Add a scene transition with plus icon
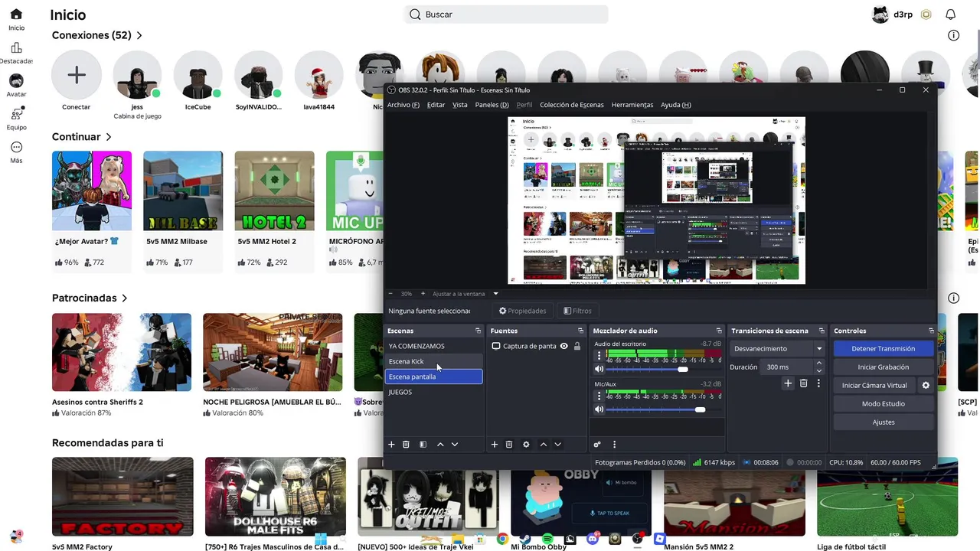This screenshot has width=980, height=551. pyautogui.click(x=788, y=383)
